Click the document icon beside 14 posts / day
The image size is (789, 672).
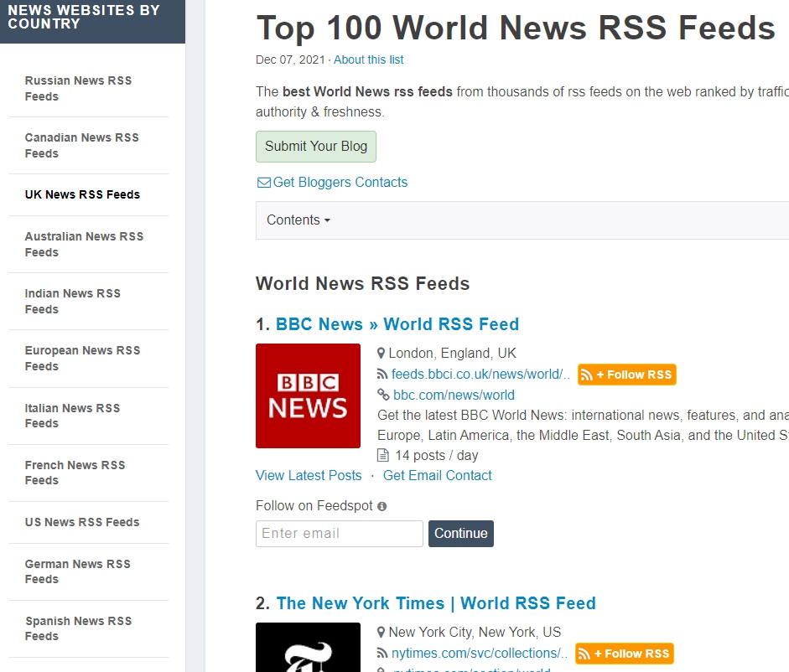tap(383, 455)
